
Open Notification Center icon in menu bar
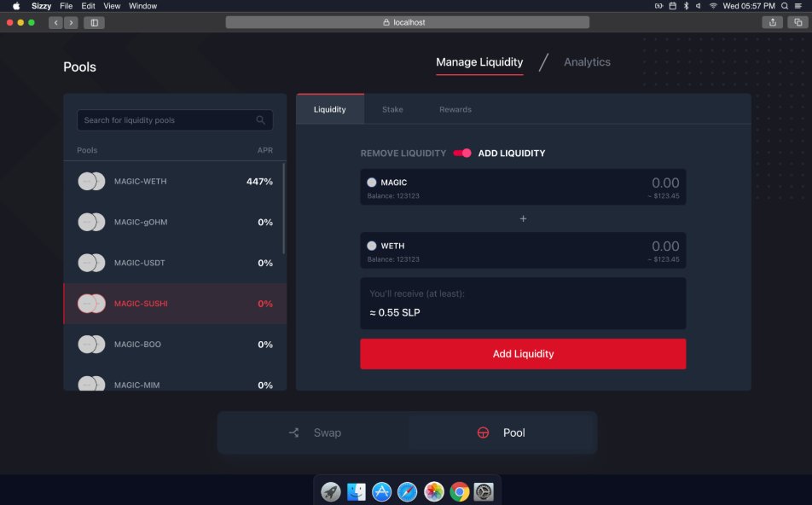pyautogui.click(x=798, y=6)
